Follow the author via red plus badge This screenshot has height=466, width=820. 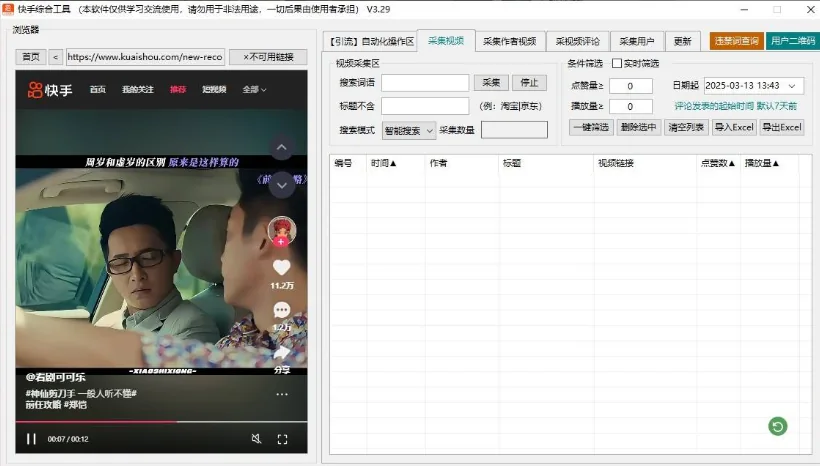[x=281, y=242]
